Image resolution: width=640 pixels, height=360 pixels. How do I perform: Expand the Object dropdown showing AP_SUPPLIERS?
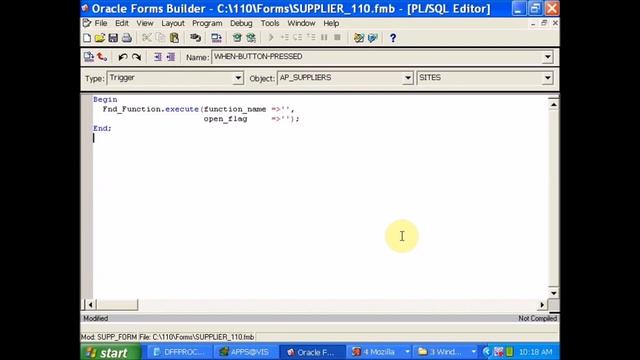click(407, 78)
